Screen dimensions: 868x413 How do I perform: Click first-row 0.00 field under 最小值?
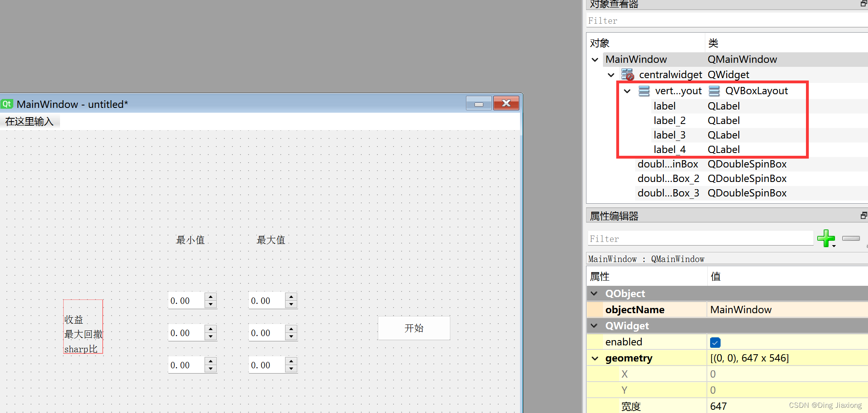186,301
